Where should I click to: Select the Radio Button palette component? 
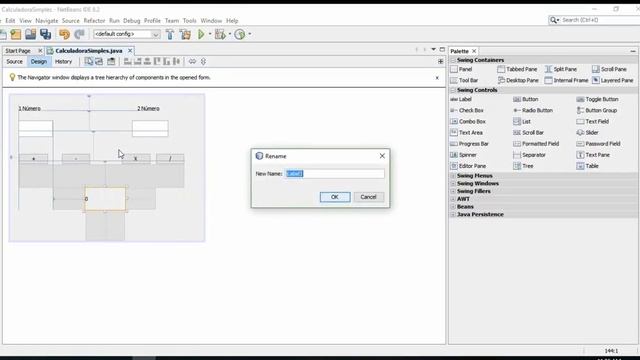coord(533,111)
